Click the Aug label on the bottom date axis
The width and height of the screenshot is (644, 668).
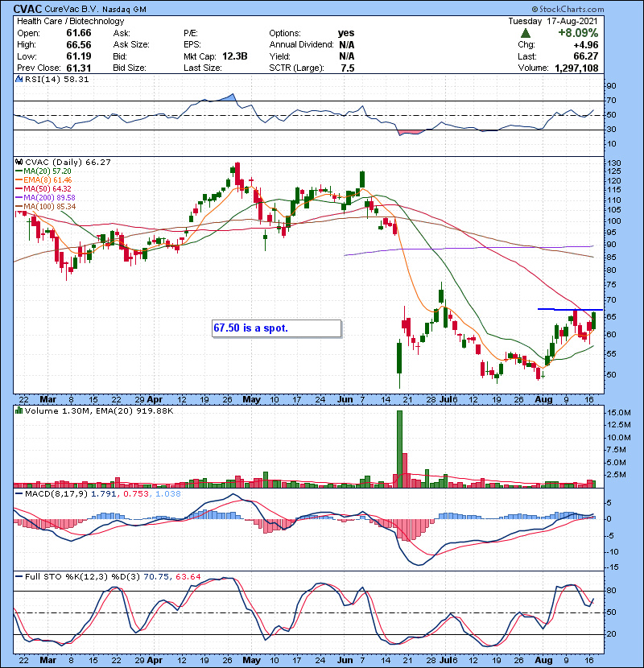point(544,660)
